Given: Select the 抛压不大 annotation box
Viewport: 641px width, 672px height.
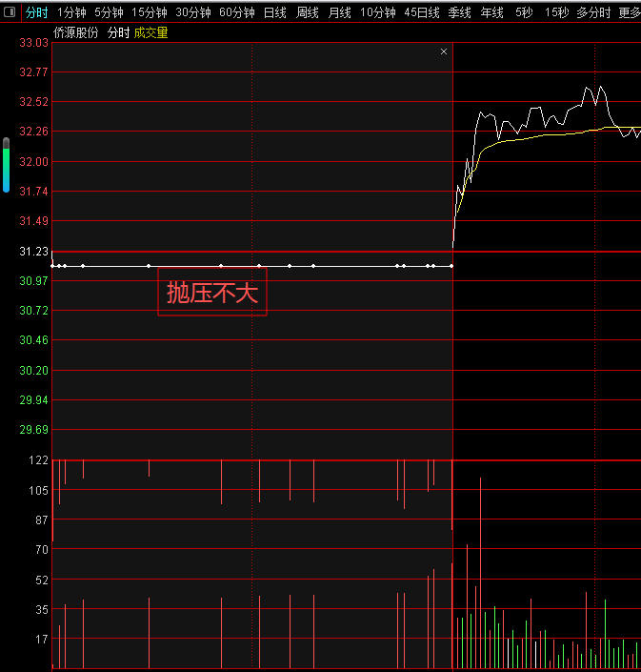Looking at the screenshot, I should [x=212, y=293].
